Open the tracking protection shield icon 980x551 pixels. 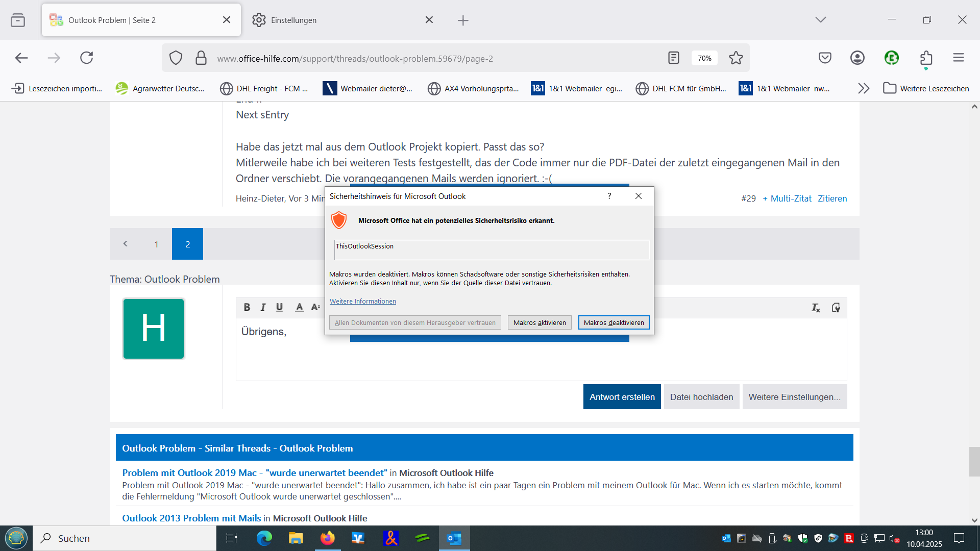coord(176,58)
